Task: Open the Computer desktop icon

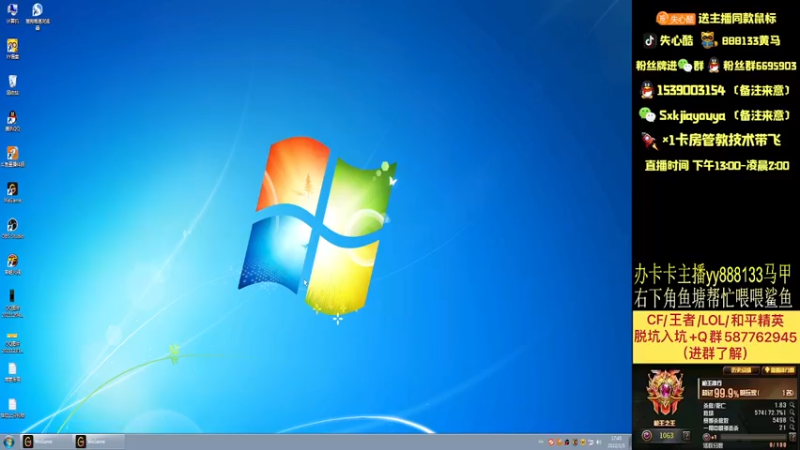Action: [x=12, y=13]
